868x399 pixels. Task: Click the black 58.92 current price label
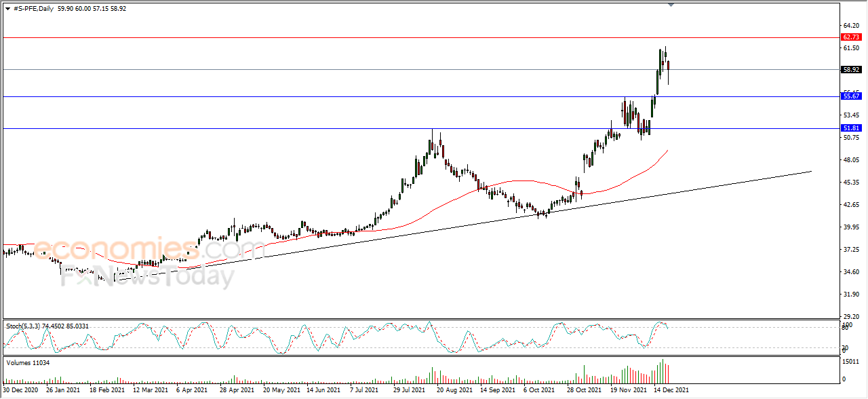point(851,69)
